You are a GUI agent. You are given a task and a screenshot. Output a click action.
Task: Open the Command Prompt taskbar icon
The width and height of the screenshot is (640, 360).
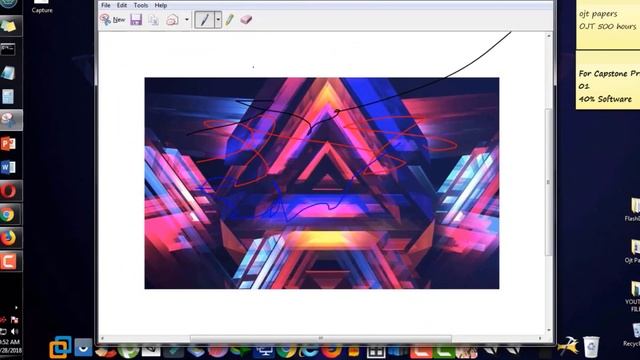pyautogui.click(x=8, y=50)
